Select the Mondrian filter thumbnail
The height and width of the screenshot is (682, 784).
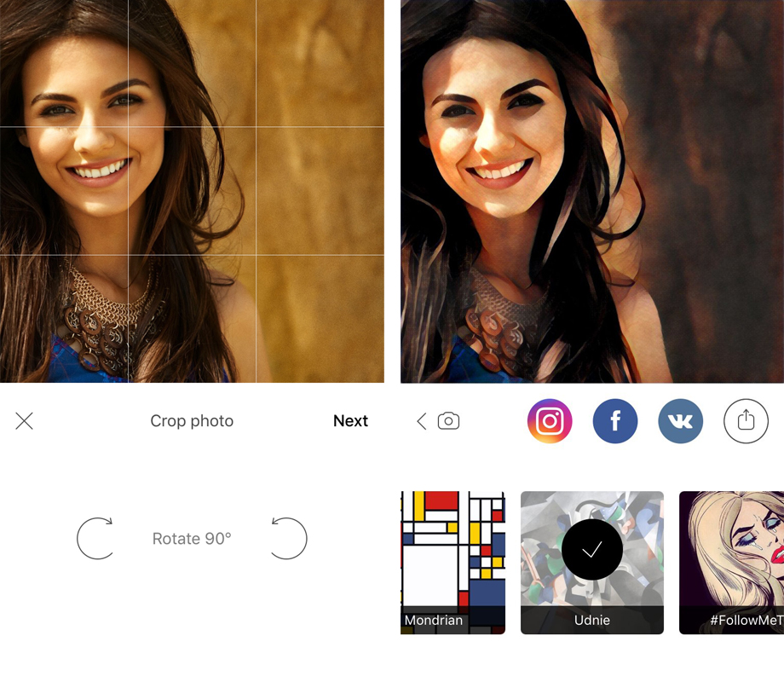click(x=453, y=554)
